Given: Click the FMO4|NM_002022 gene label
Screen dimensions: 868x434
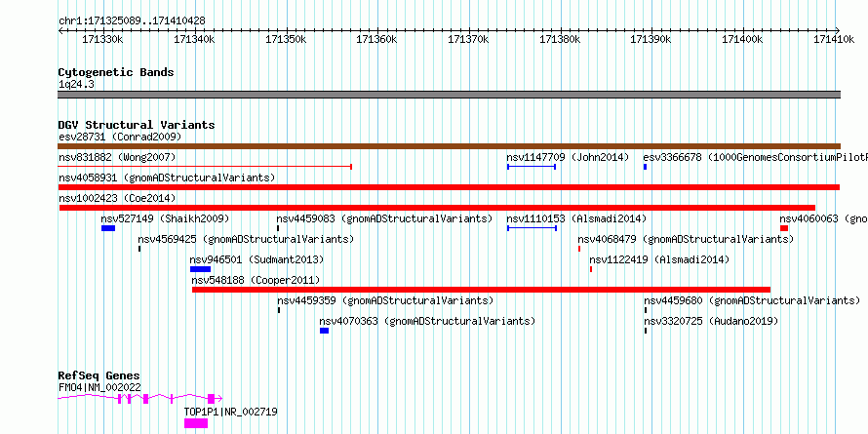Looking at the screenshot, I should [x=99, y=387].
